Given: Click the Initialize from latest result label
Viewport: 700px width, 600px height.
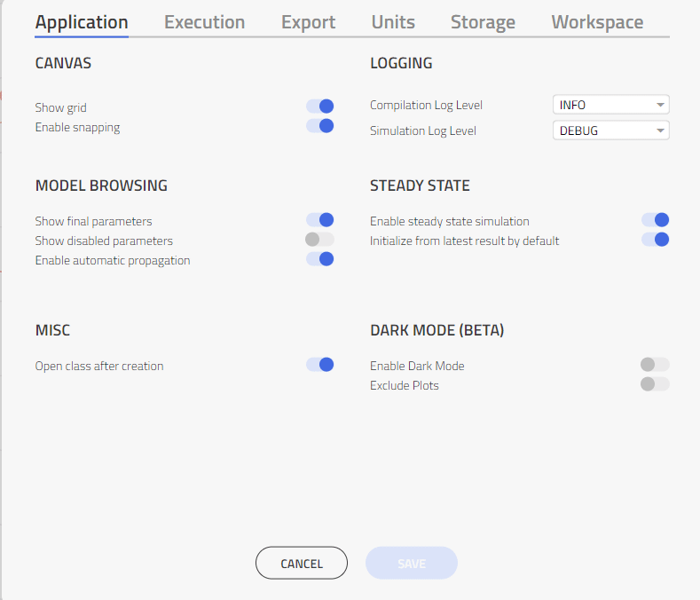Looking at the screenshot, I should 464,241.
